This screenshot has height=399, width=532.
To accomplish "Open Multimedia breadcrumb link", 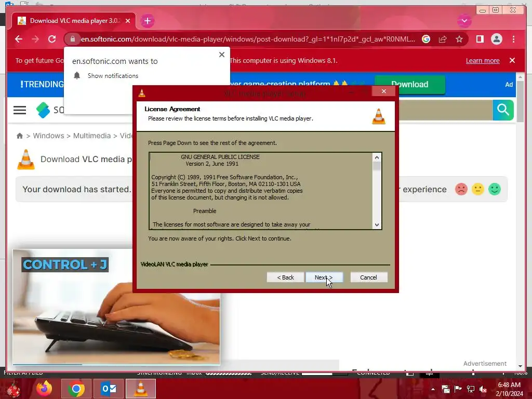I will (x=92, y=136).
